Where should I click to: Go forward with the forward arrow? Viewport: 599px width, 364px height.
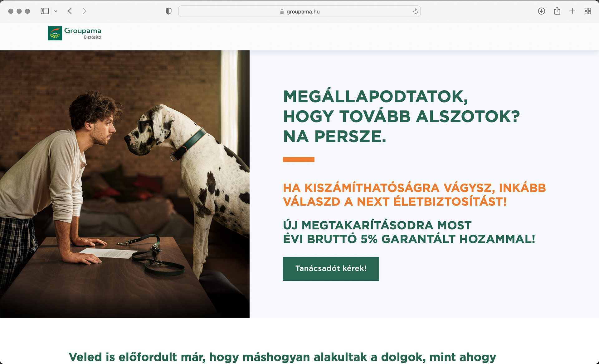[85, 11]
